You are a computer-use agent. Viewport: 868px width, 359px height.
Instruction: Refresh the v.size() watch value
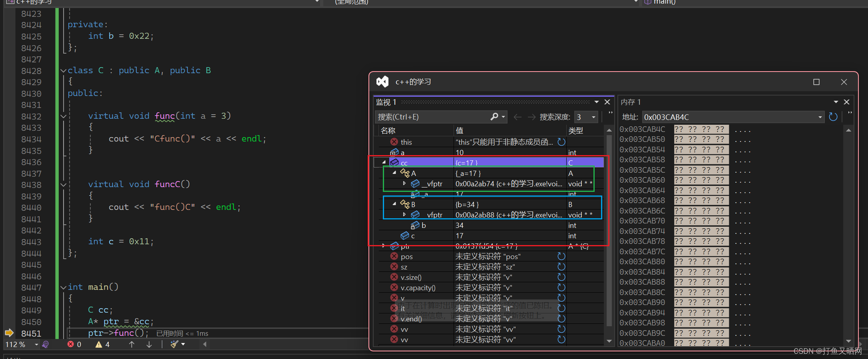561,277
